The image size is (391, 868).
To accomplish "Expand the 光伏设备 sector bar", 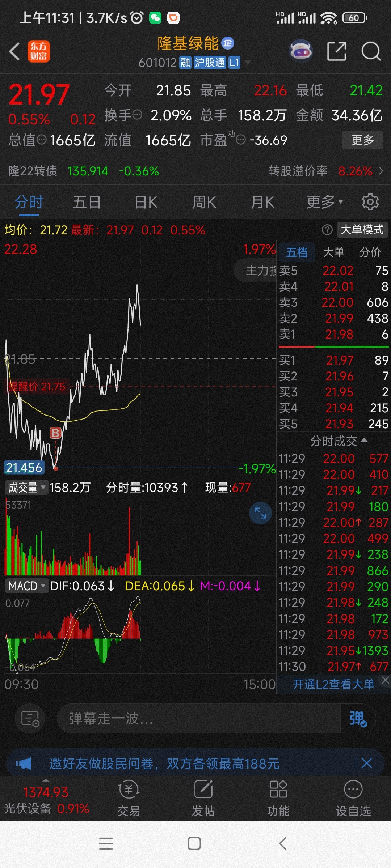I will [46, 800].
